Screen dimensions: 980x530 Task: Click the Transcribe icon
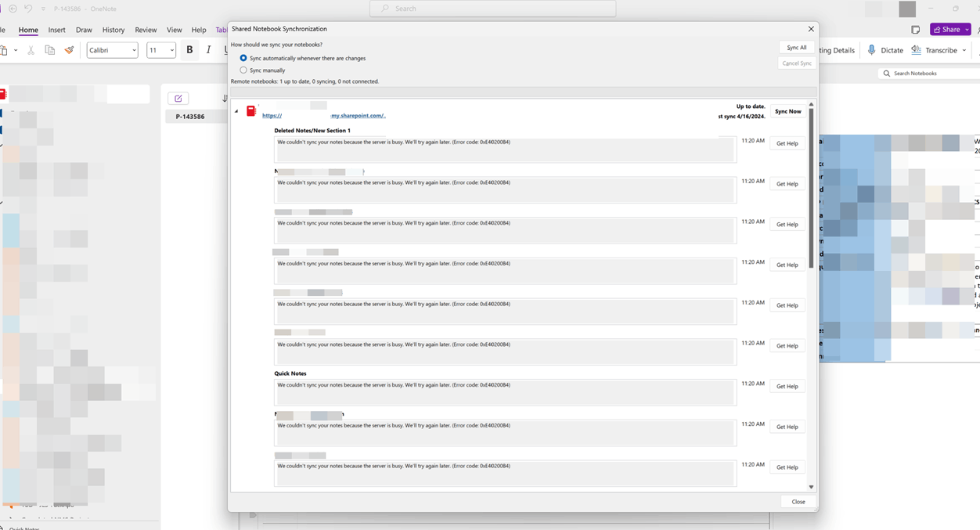(916, 50)
